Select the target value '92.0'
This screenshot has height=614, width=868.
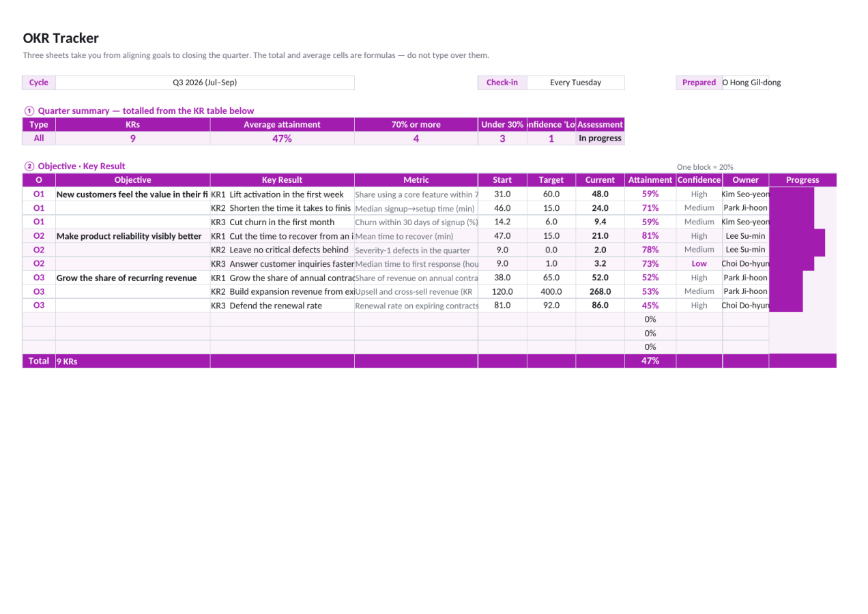pos(551,306)
